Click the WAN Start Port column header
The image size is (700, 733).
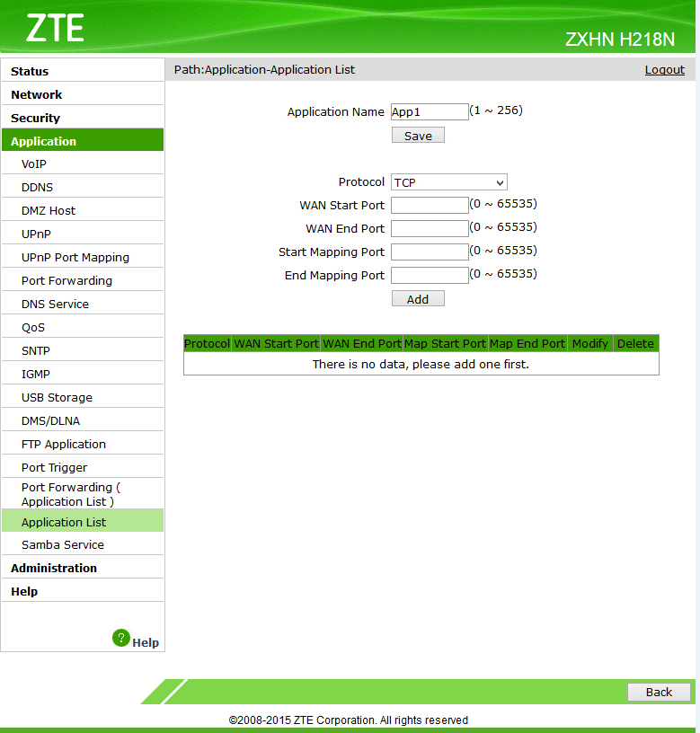click(x=276, y=343)
